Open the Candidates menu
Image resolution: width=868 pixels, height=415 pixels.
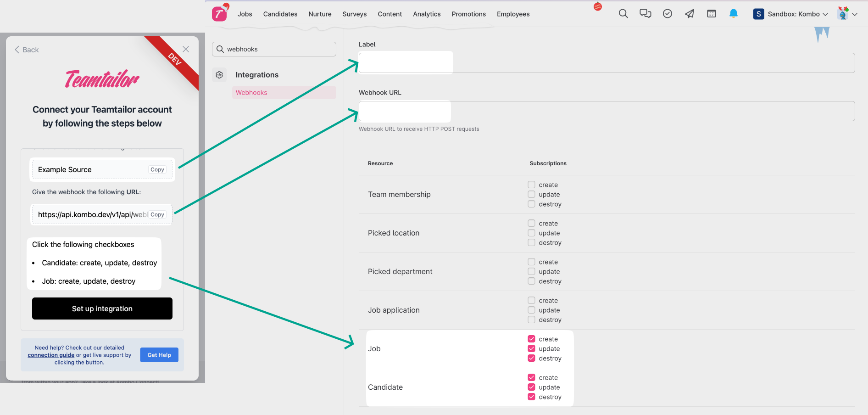[x=280, y=14]
